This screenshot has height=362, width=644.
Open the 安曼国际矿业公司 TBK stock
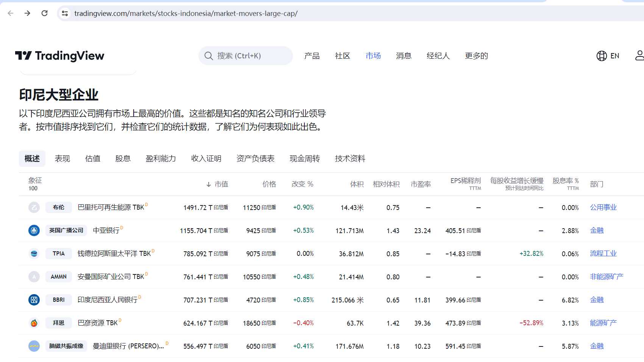click(111, 277)
